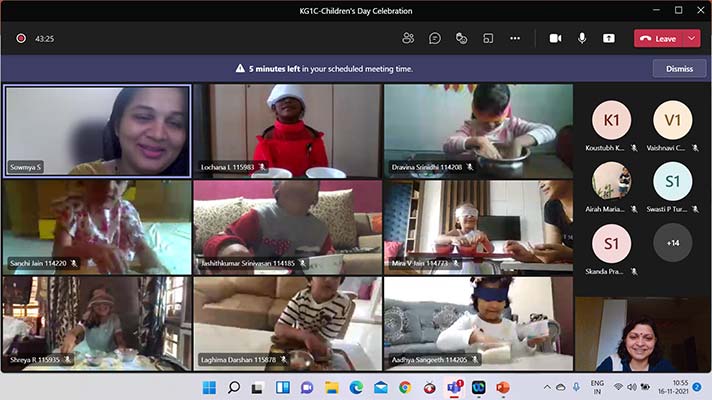The width and height of the screenshot is (712, 400).
Task: Open the More actions ellipsis menu
Action: (x=515, y=38)
